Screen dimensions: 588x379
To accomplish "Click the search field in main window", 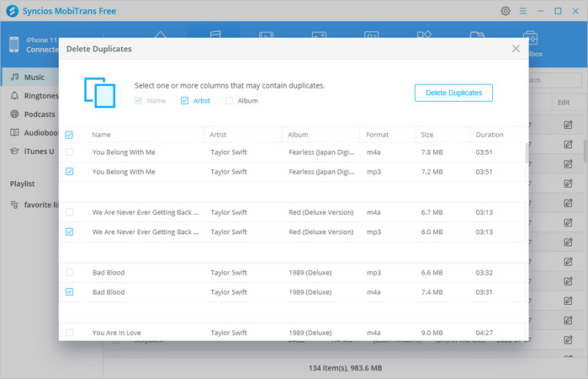I will click(555, 80).
